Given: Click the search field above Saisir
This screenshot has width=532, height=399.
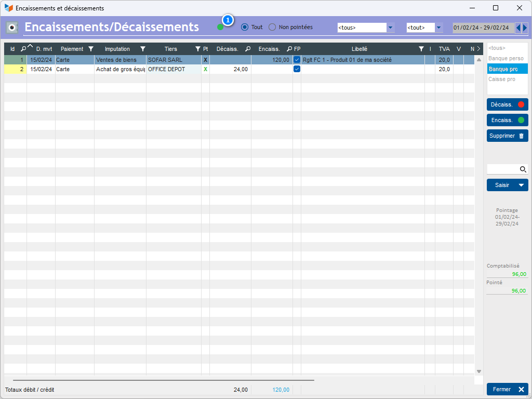Looking at the screenshot, I should (x=503, y=169).
